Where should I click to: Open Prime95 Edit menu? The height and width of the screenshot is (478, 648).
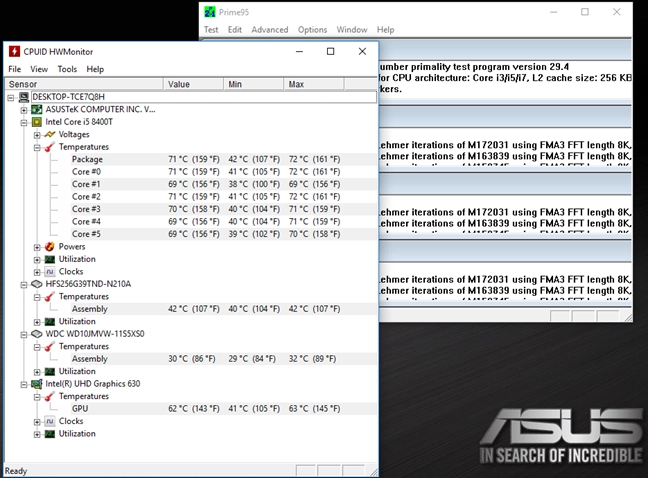(235, 30)
